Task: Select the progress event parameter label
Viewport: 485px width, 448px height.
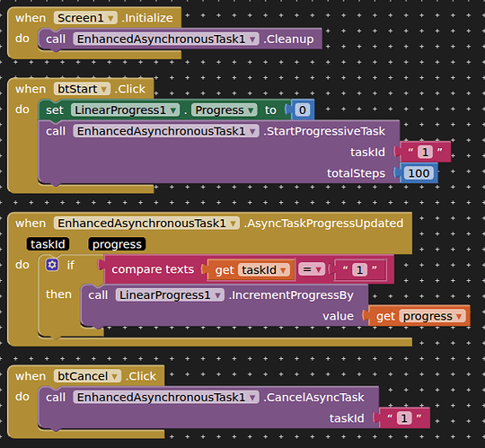Action: pos(117,244)
